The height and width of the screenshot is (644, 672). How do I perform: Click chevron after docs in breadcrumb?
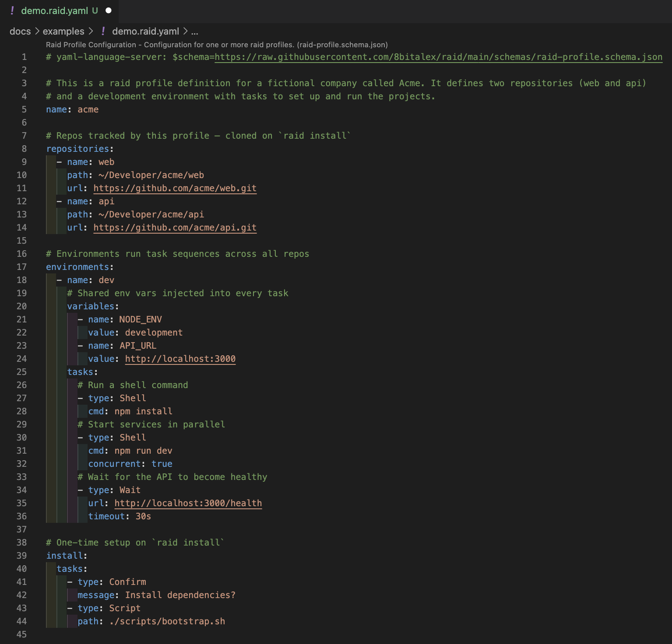[37, 31]
